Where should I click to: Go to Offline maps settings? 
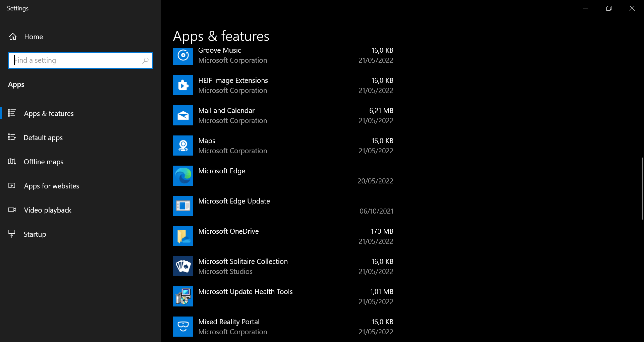[80, 162]
